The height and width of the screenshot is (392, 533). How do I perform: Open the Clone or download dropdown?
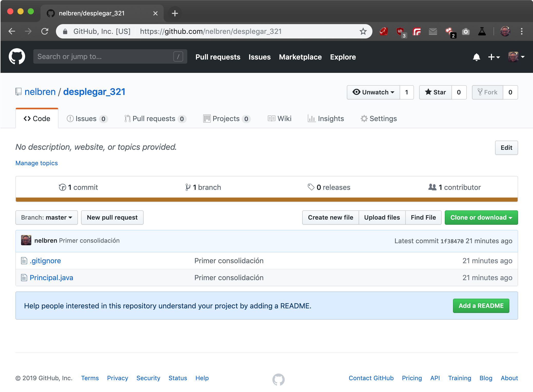(481, 218)
